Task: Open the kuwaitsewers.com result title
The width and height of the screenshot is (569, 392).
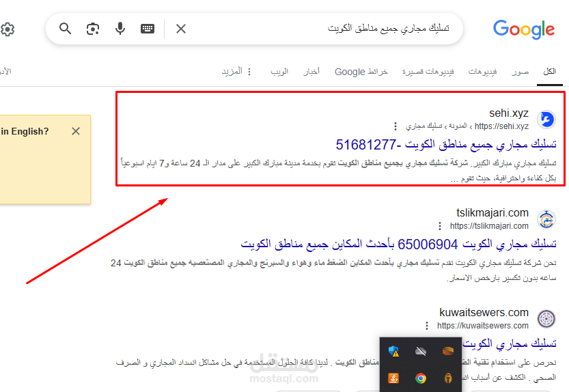Action: (510, 344)
